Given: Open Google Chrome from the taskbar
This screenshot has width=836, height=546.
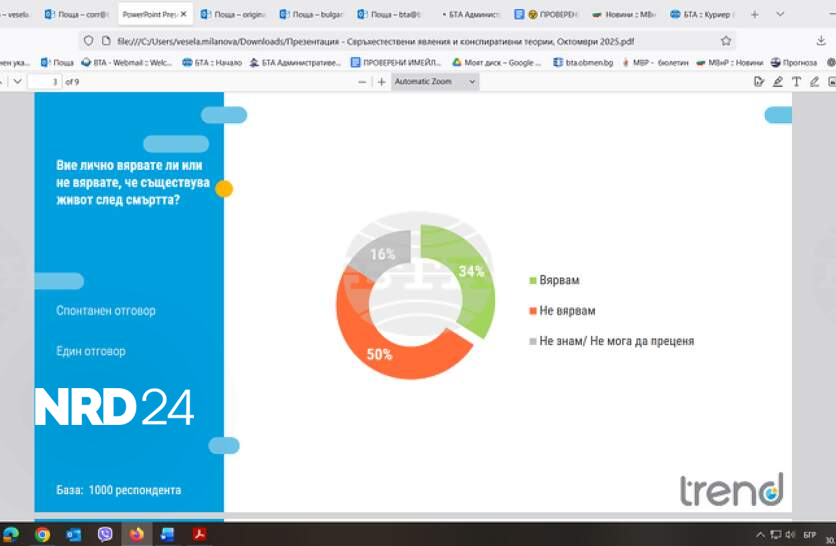Looking at the screenshot, I should tap(42, 534).
